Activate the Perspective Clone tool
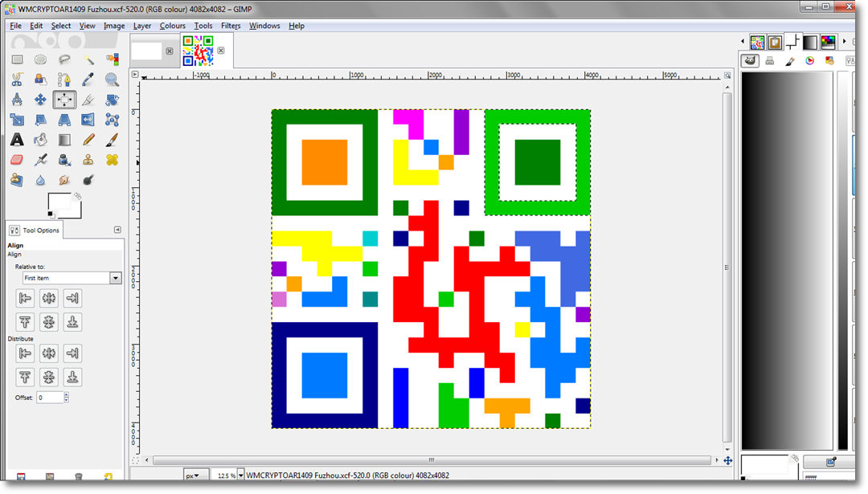868x494 pixels. pyautogui.click(x=17, y=180)
